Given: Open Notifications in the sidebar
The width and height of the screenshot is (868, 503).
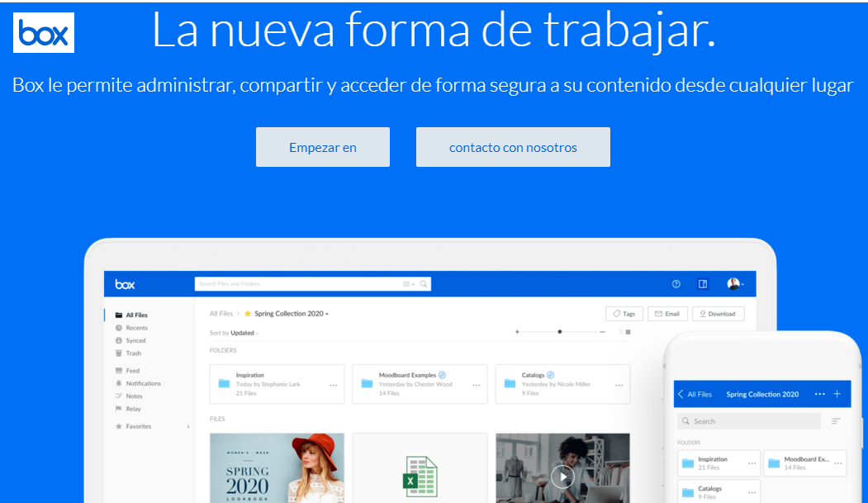Looking at the screenshot, I should 138,383.
